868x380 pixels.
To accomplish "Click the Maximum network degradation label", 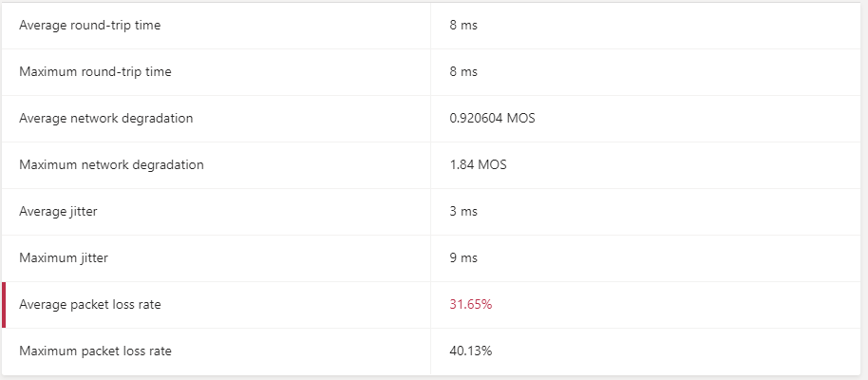I will 111,165.
